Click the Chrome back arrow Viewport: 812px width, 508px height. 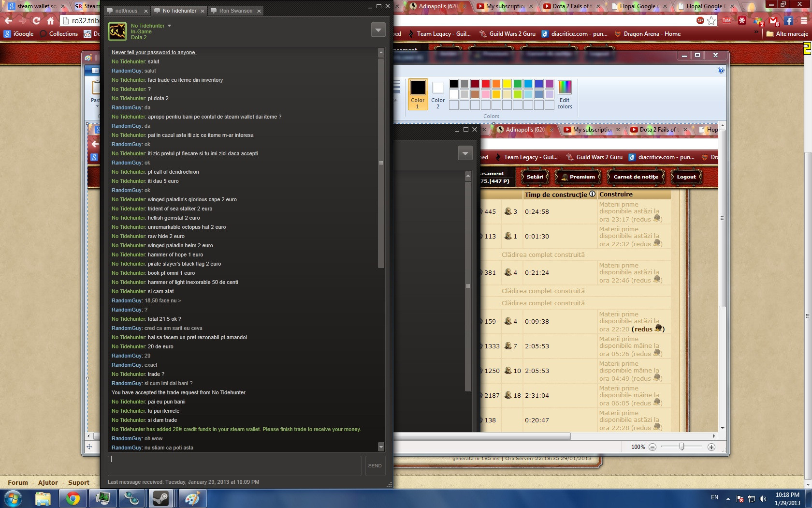coord(8,20)
